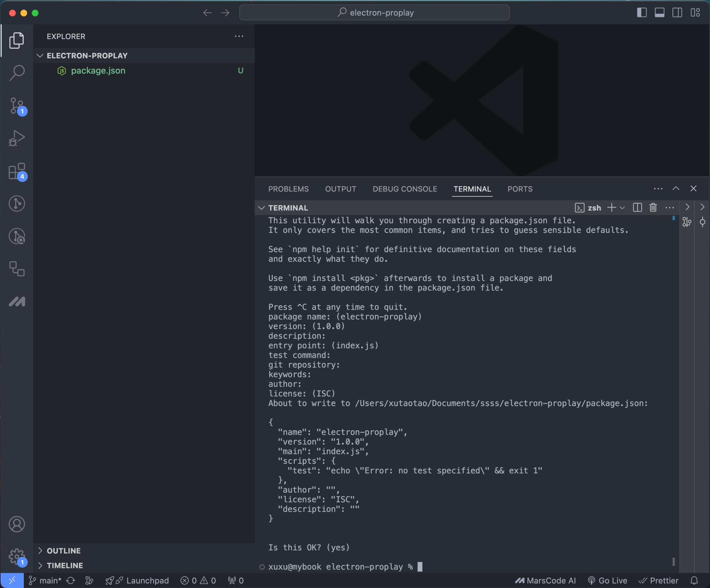Screen dimensions: 710x588
Task: Switch to the PORTS tab
Action: click(520, 189)
